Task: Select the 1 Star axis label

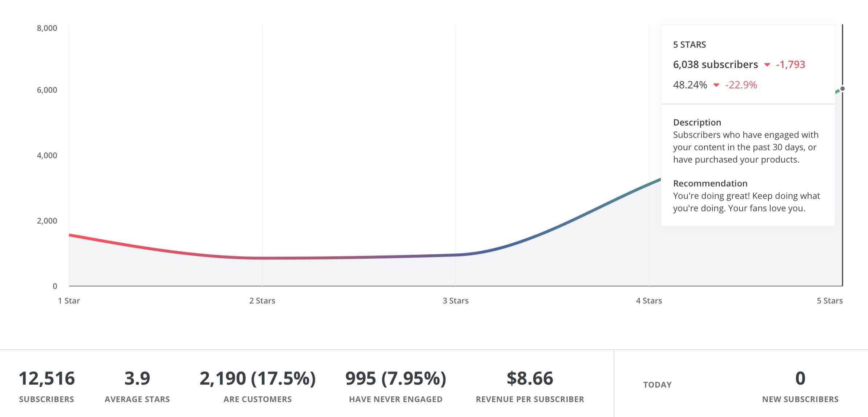Action: [x=69, y=301]
